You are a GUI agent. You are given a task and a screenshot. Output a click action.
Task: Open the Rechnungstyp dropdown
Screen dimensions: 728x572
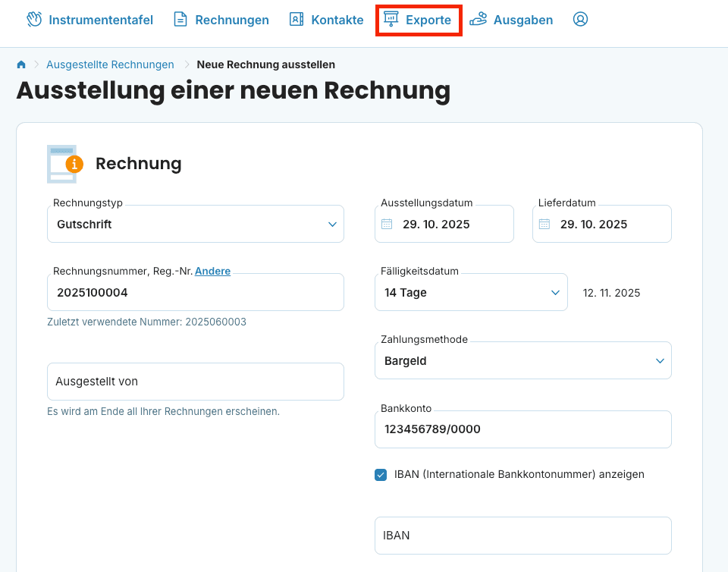point(195,225)
